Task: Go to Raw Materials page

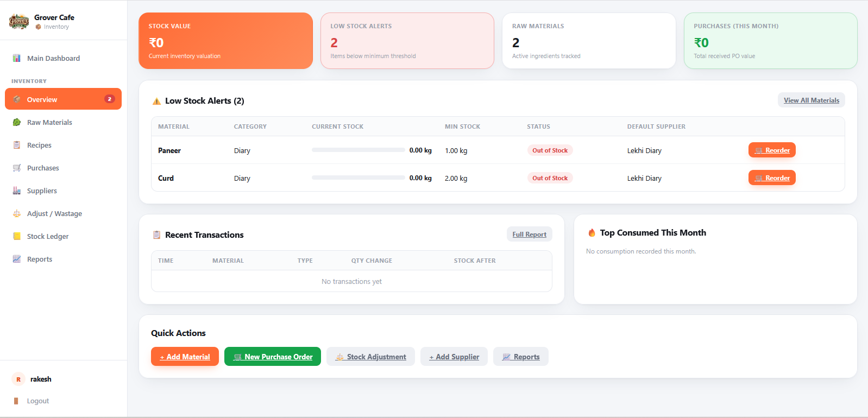Action: tap(63, 122)
